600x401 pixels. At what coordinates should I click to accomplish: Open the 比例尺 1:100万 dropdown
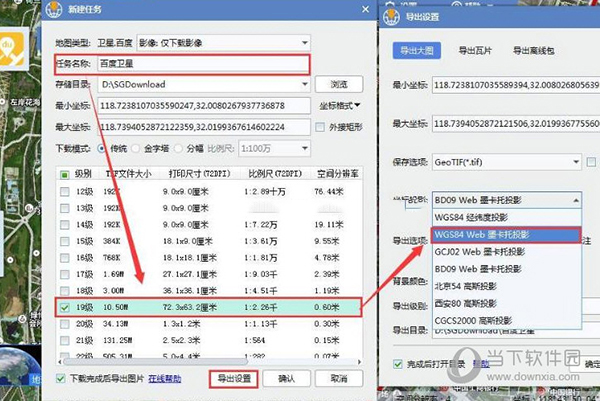274,148
